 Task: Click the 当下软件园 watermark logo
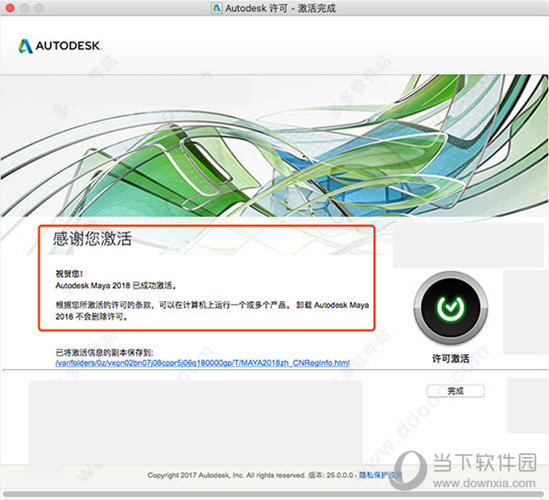pos(465,470)
